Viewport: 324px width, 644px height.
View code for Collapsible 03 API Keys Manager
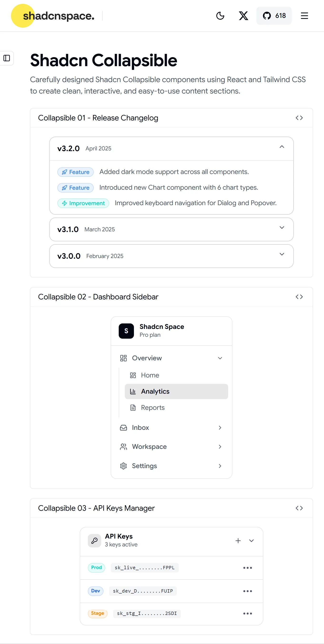pyautogui.click(x=299, y=508)
